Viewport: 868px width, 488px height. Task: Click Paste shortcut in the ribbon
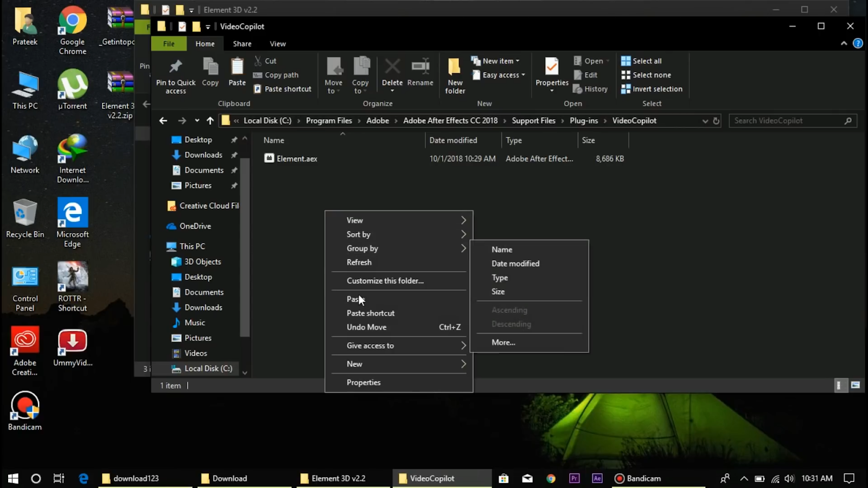coord(283,89)
